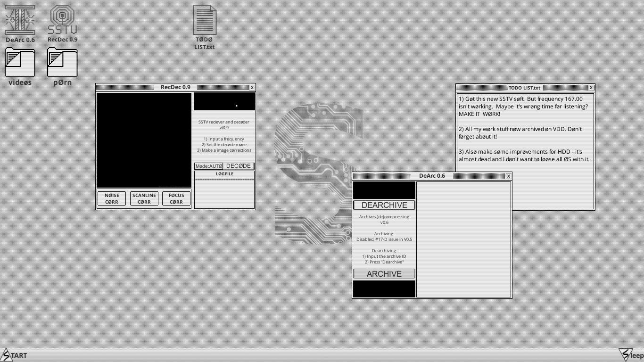Open the START menu
Viewport: 644px width, 362px height.
point(14,355)
